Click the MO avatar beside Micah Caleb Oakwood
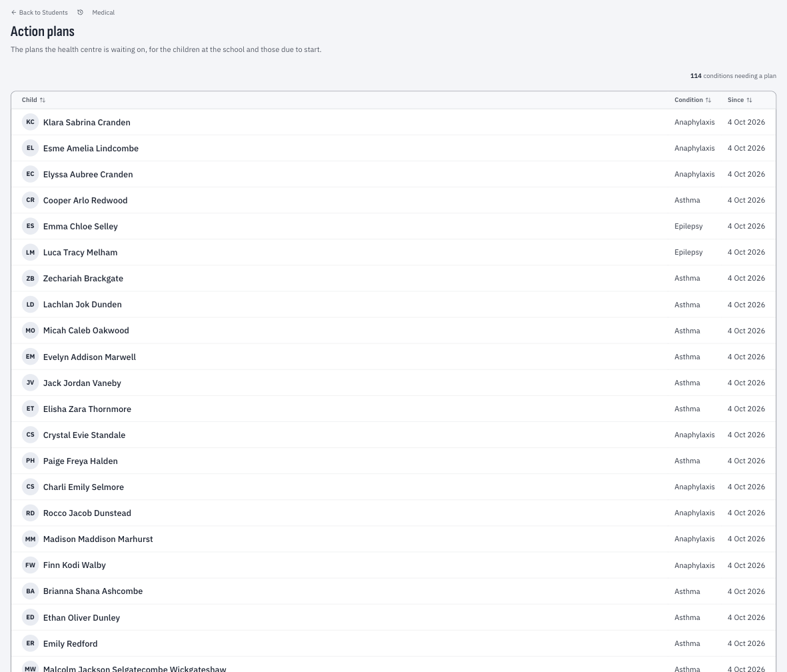This screenshot has height=672, width=787. 30,331
